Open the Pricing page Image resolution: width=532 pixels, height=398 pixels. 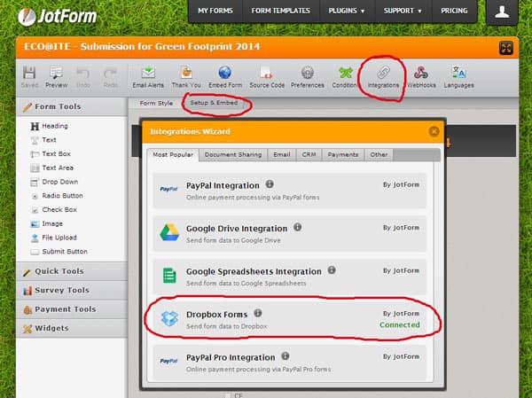coord(454,11)
